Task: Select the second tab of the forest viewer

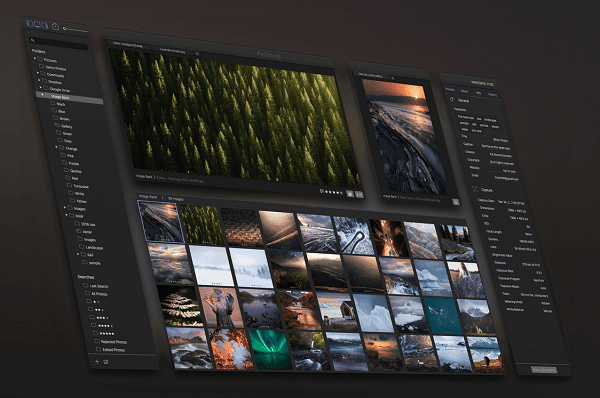Action: tap(172, 50)
